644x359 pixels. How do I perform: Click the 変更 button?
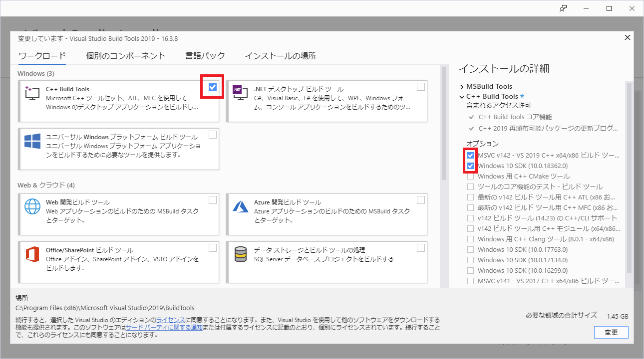coord(611,332)
